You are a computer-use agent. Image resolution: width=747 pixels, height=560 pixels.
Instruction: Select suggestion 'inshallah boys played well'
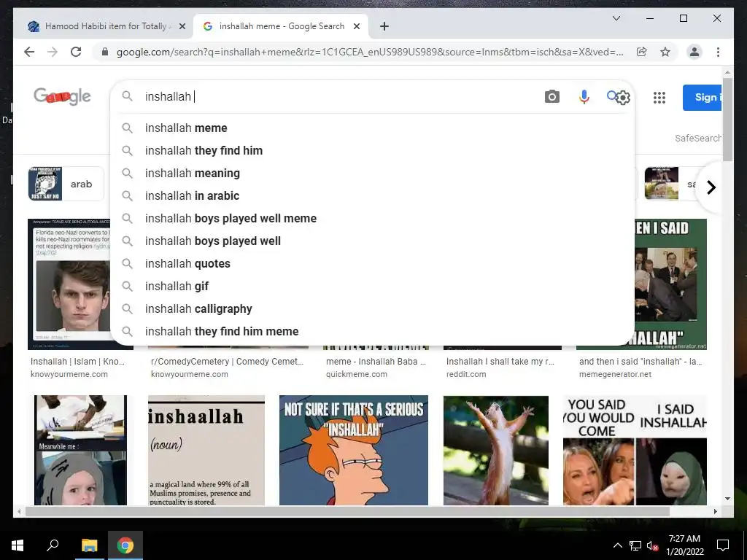tap(373, 241)
